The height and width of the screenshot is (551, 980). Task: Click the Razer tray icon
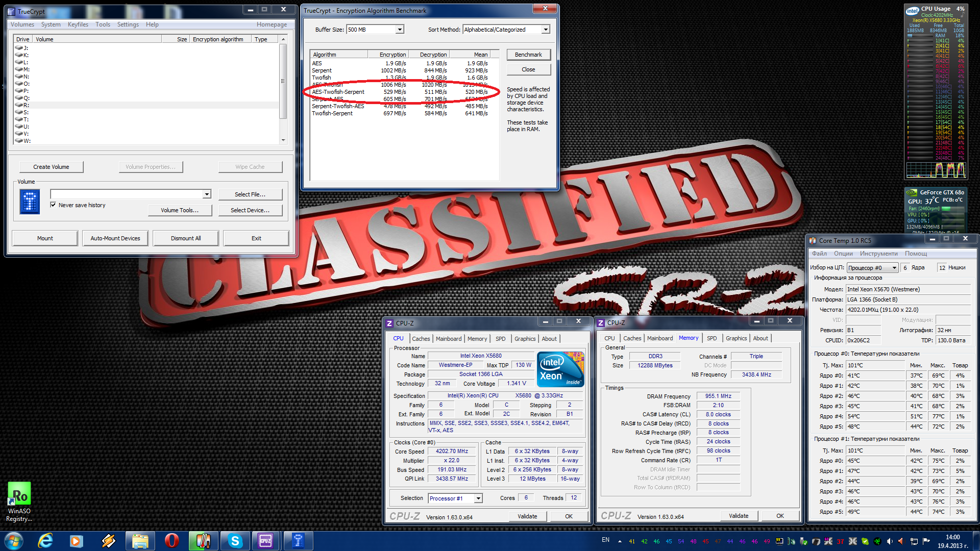877,541
